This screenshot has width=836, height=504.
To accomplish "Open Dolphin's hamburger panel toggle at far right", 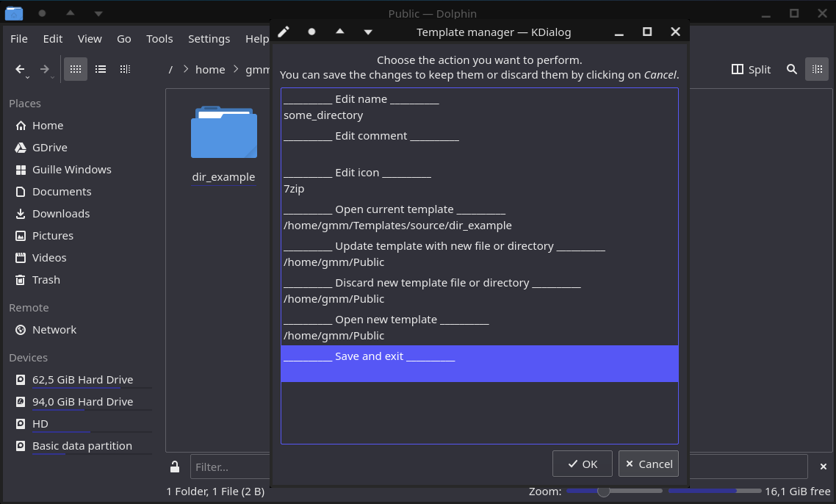I will pyautogui.click(x=817, y=69).
